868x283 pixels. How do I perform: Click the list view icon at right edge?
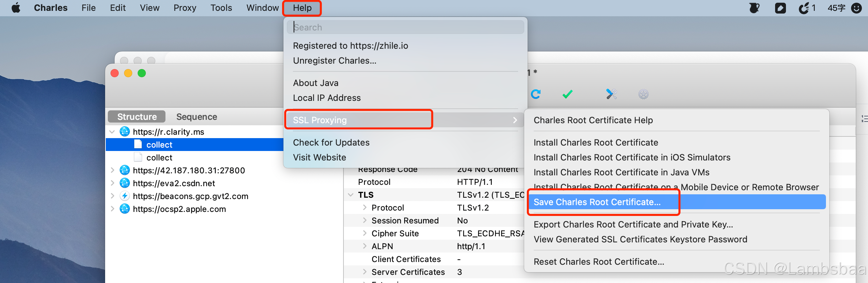[864, 118]
